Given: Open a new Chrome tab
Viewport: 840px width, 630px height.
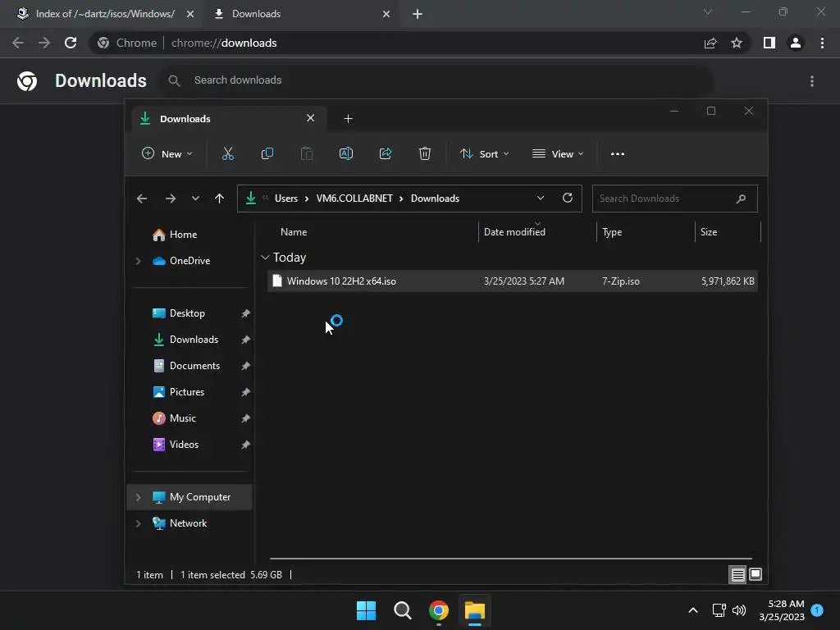Looking at the screenshot, I should click(418, 14).
